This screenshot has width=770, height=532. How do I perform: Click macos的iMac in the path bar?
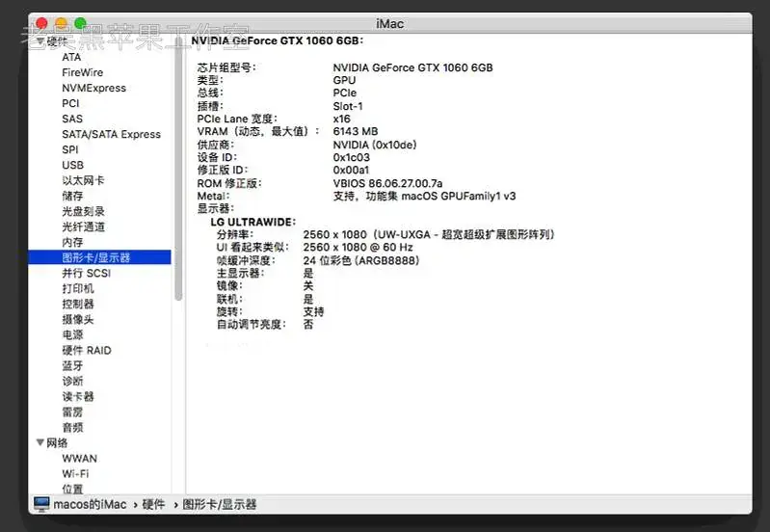click(90, 504)
